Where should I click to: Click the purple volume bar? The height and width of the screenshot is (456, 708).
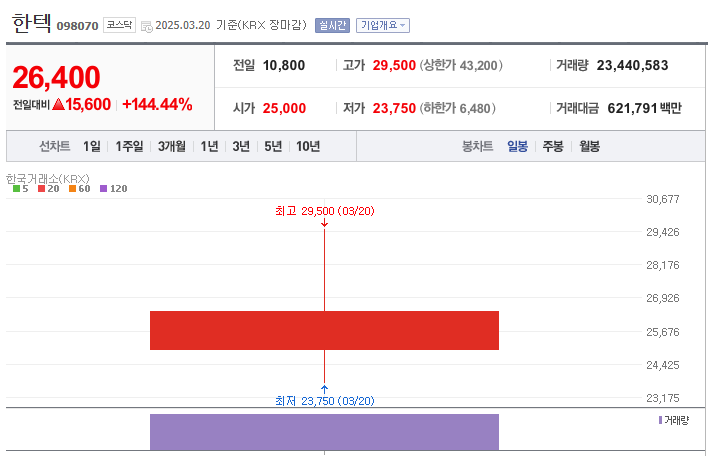324,432
